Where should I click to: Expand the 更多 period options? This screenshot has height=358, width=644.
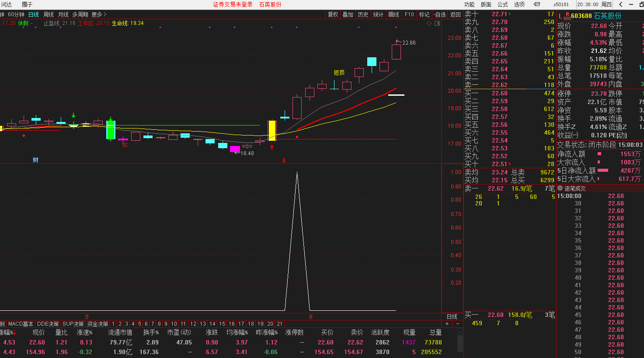point(99,14)
